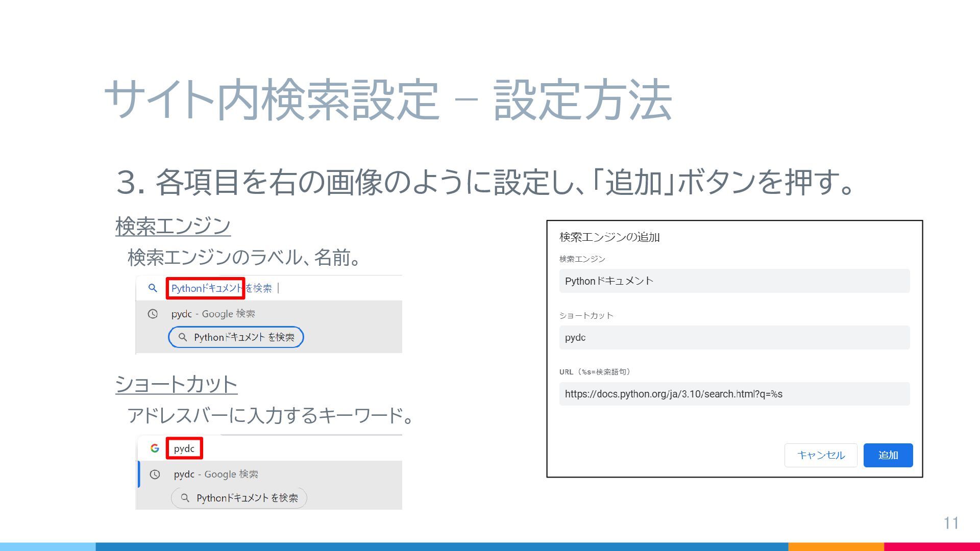Click the ショートカット input field containing pydc
Image resolution: width=980 pixels, height=551 pixels.
734,338
